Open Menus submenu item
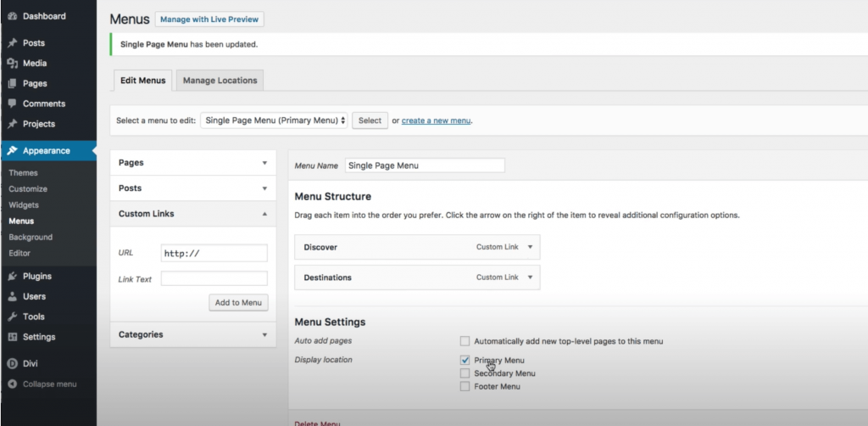 click(21, 221)
